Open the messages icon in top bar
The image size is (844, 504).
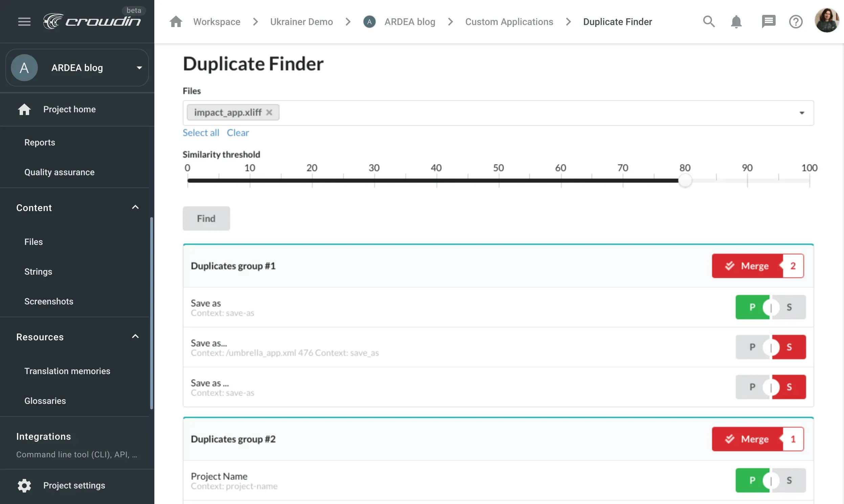pyautogui.click(x=769, y=21)
